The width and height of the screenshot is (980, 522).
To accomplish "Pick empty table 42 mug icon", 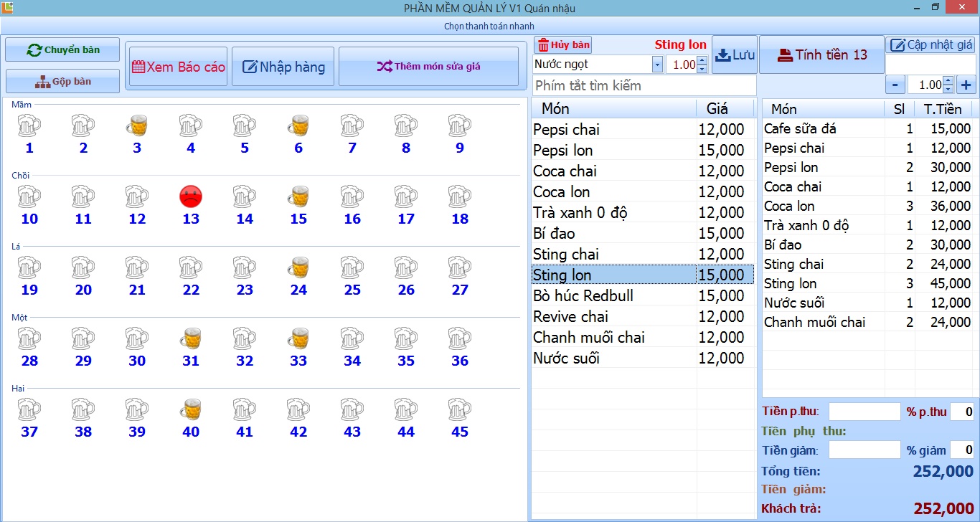I will point(298,409).
